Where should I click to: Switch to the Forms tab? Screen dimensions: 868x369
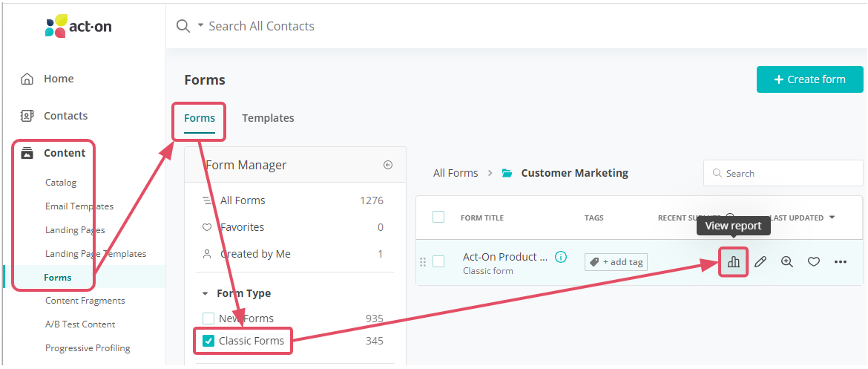coord(200,118)
